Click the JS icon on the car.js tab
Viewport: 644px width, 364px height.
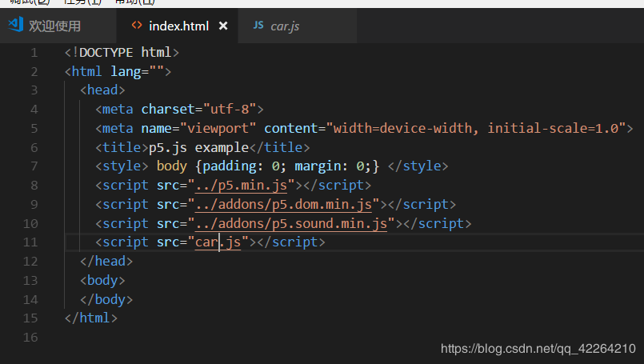258,26
